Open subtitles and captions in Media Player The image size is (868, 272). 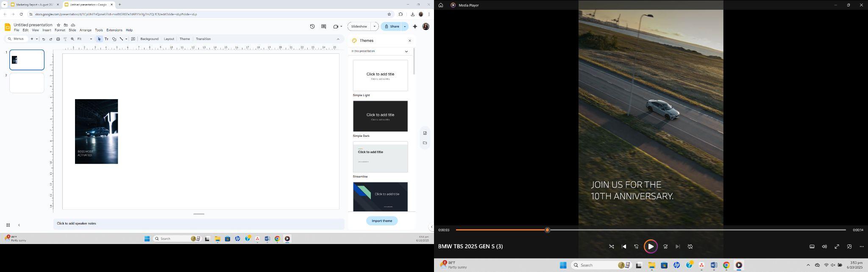pyautogui.click(x=812, y=247)
